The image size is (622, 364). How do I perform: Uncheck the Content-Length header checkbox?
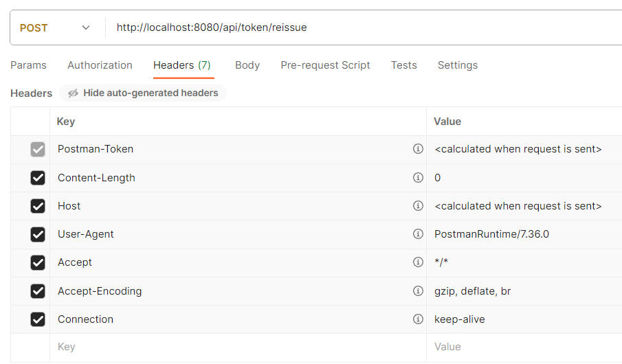point(38,178)
